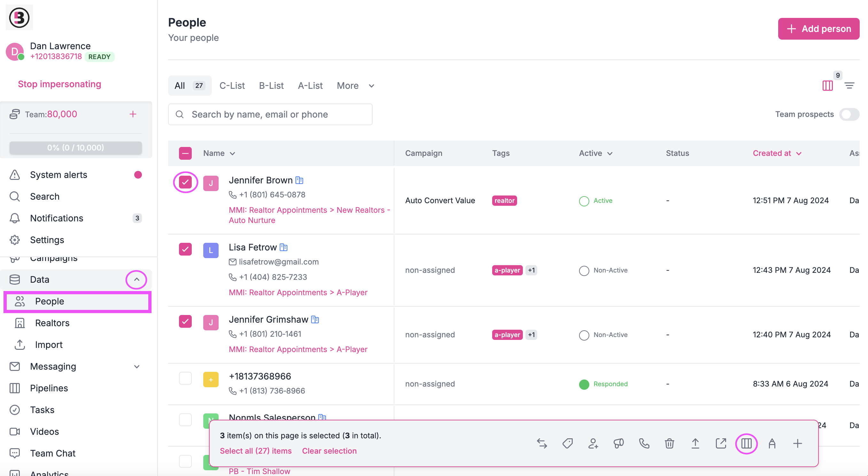868x476 pixels.
Task: Select the phone call icon in action bar
Action: [644, 444]
